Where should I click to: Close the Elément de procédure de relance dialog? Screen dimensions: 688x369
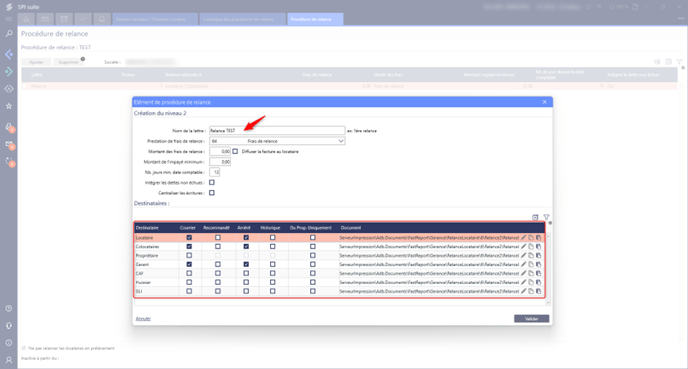pyautogui.click(x=545, y=102)
